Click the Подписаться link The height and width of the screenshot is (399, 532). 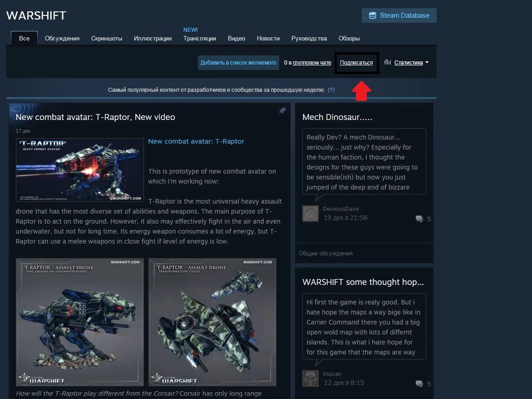356,62
